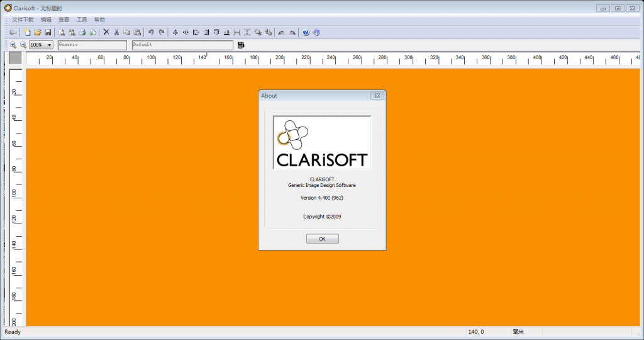The image size is (644, 340).
Task: Send object to back icon
Action: pos(268,33)
